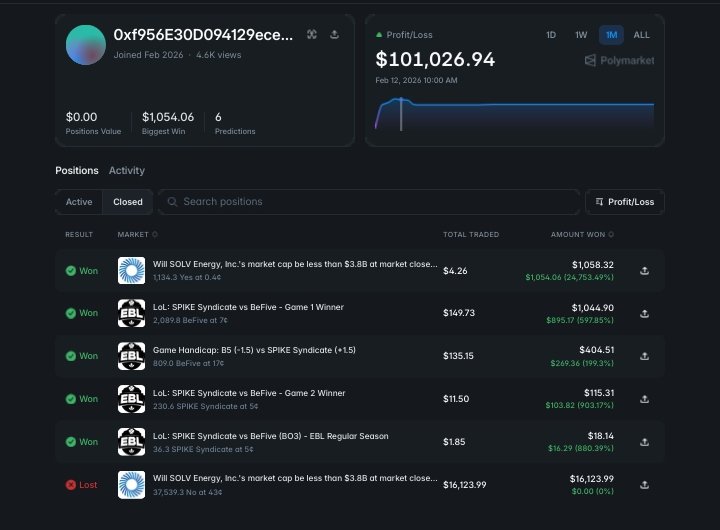Share the $404.51 winning position
The width and height of the screenshot is (720, 530).
click(x=644, y=356)
